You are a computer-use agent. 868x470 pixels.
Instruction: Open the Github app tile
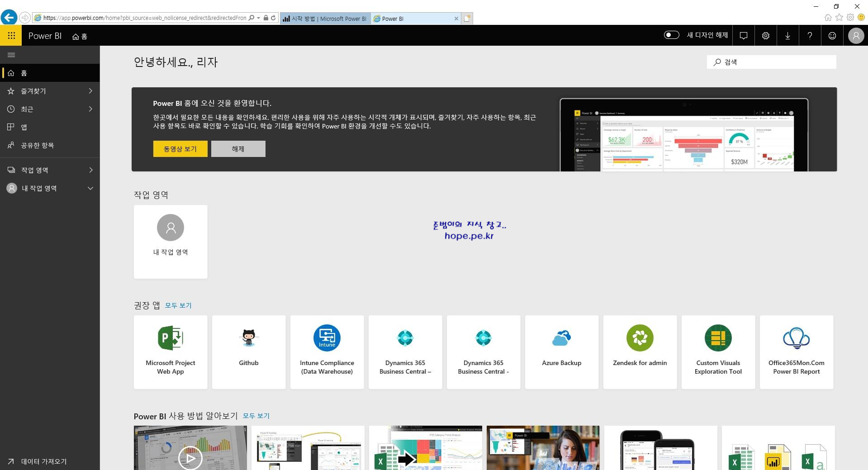[x=249, y=352]
